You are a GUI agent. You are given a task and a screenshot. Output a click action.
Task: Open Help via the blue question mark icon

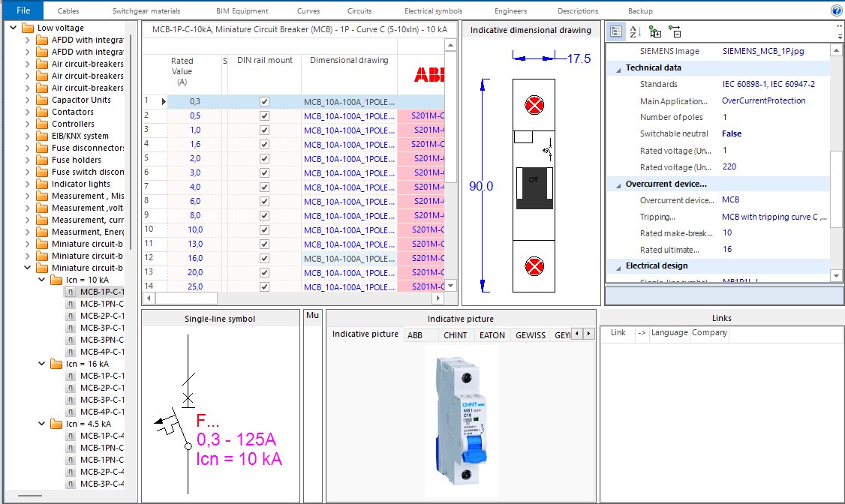[838, 10]
